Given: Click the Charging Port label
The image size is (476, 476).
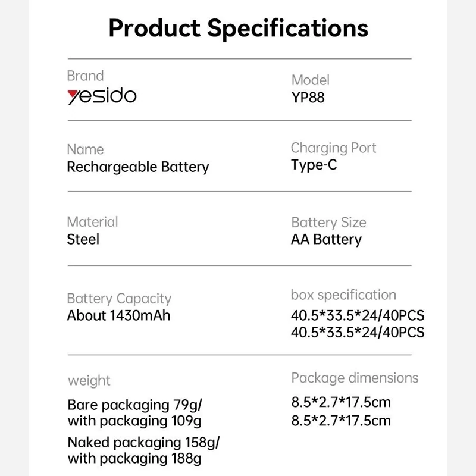Looking at the screenshot, I should coord(333,148).
